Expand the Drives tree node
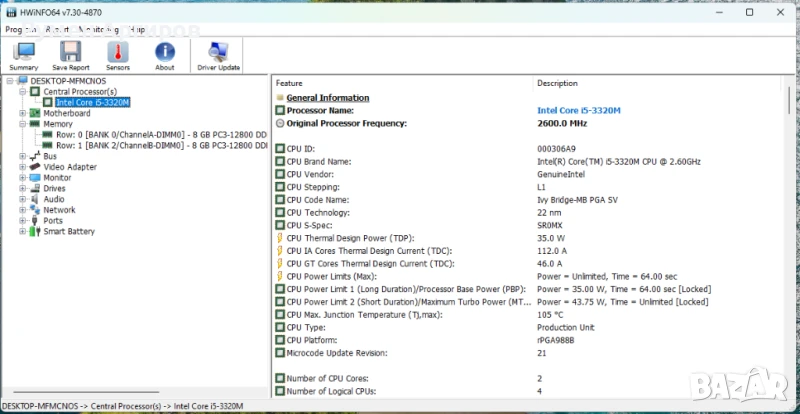The height and width of the screenshot is (414, 800). (x=22, y=188)
